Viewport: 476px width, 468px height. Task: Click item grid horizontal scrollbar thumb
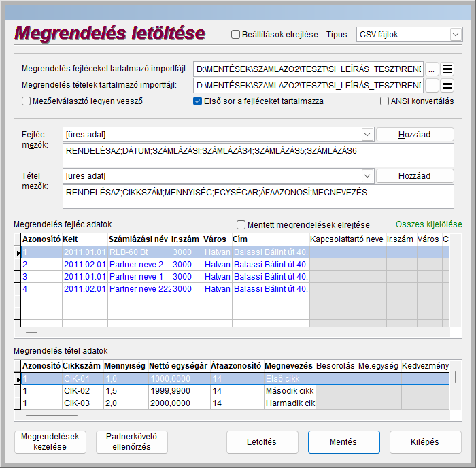click(x=52, y=416)
